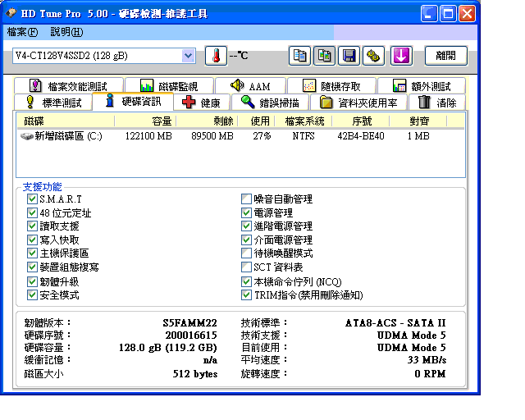Click the 檔案系統 column header
This screenshot has height=420, width=525.
click(304, 121)
